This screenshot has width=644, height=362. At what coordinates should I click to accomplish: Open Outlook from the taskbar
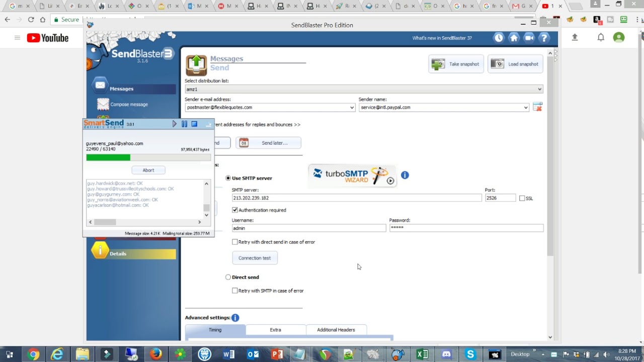click(253, 354)
